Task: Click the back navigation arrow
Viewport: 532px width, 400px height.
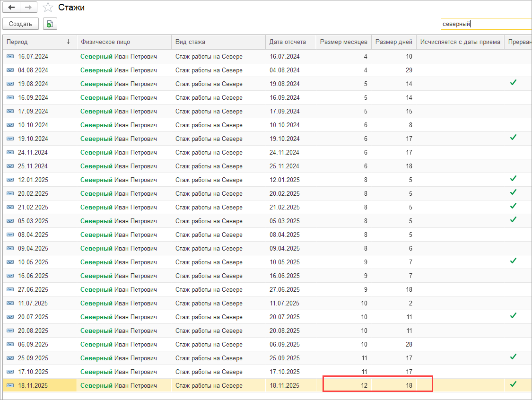Action: pos(12,8)
